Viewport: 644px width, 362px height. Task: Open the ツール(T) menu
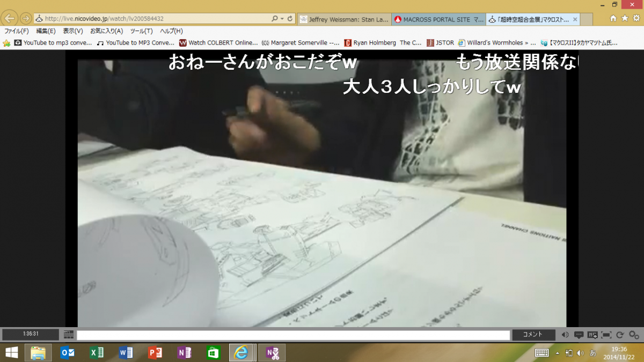pyautogui.click(x=141, y=31)
